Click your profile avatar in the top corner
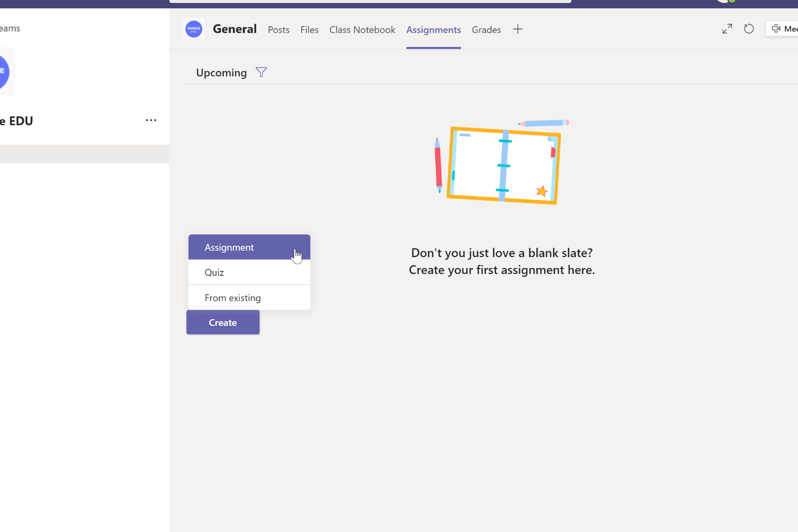Image resolution: width=798 pixels, height=532 pixels. pyautogui.click(x=725, y=1)
